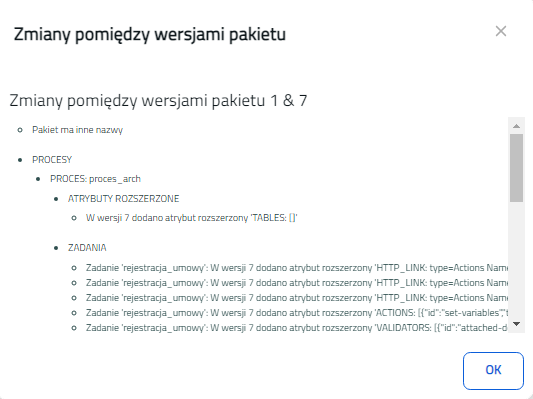Screen dimensions: 533x399
Task: Click the vertical scrollbar thumb
Action: (516, 168)
